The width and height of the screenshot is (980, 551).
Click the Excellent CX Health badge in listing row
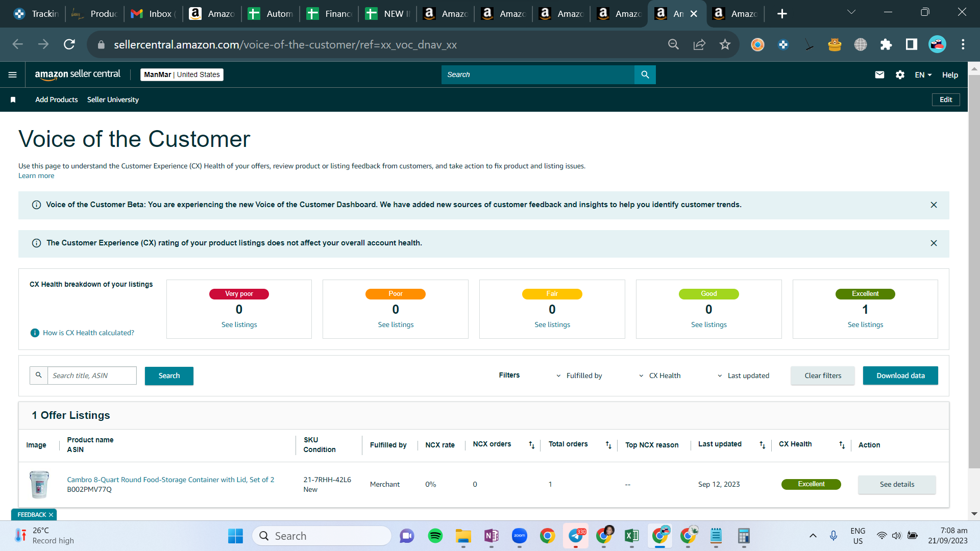tap(811, 485)
